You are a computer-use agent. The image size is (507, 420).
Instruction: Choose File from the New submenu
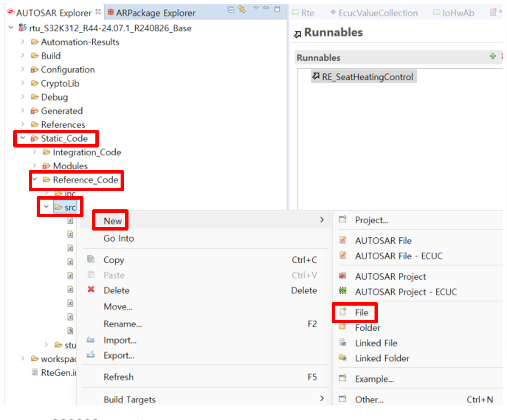361,313
